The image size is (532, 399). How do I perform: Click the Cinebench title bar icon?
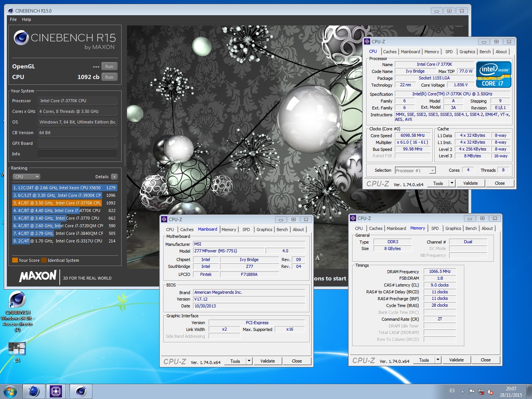tap(11, 11)
